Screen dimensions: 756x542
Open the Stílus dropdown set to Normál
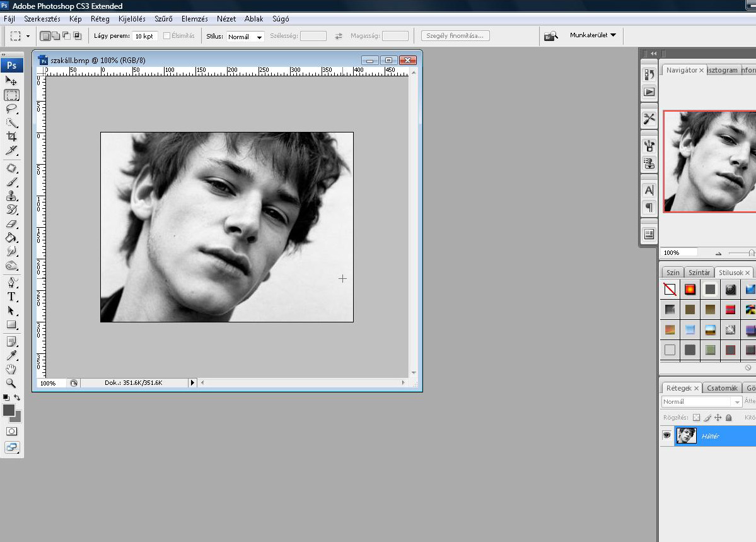245,37
